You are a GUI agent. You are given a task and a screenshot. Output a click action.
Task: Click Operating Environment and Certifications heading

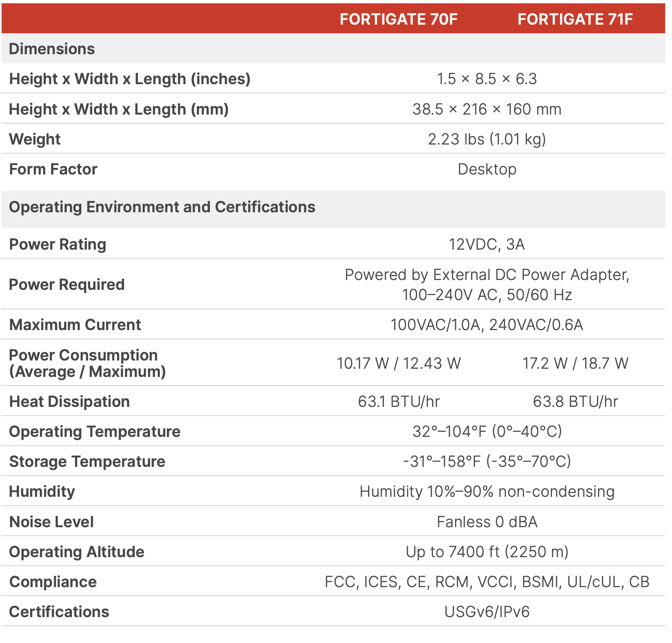[x=162, y=207]
